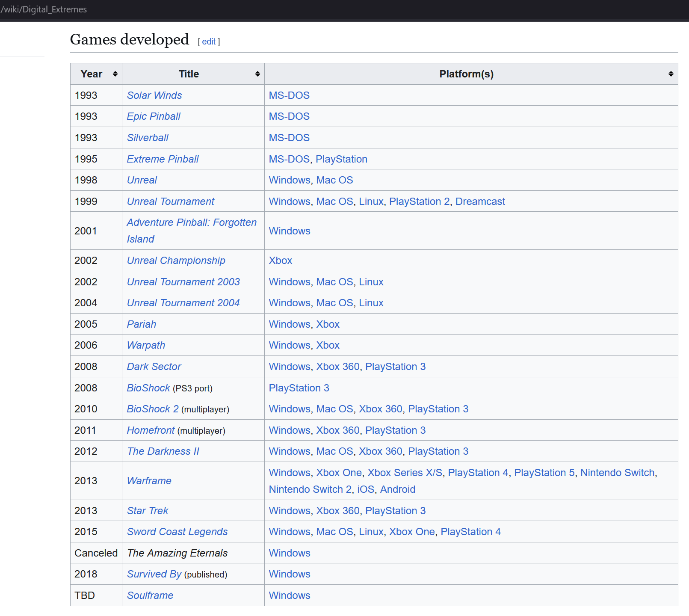
Task: Select The Amazing Eternals title text
Action: 177,553
